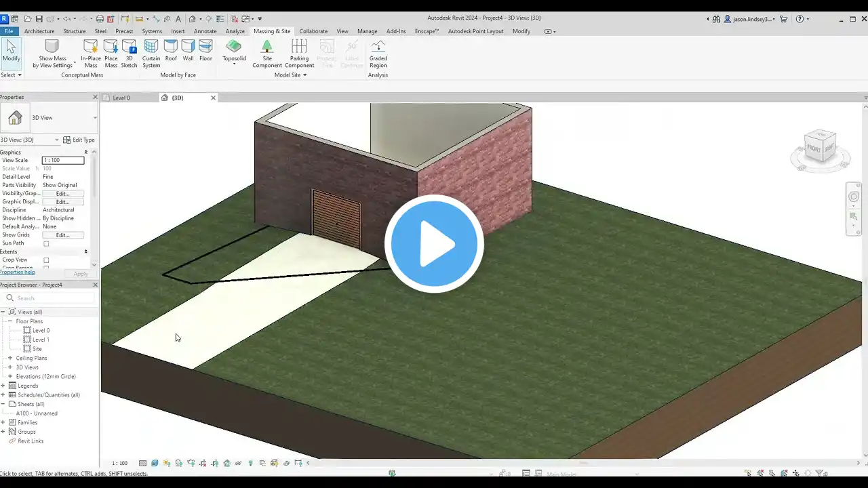
Task: Open the Toposolid dropdown arrow
Action: pos(234,64)
